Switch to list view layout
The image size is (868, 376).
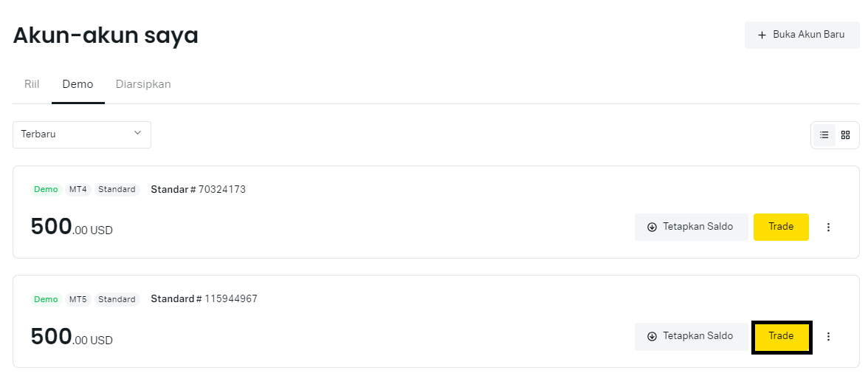click(x=824, y=135)
